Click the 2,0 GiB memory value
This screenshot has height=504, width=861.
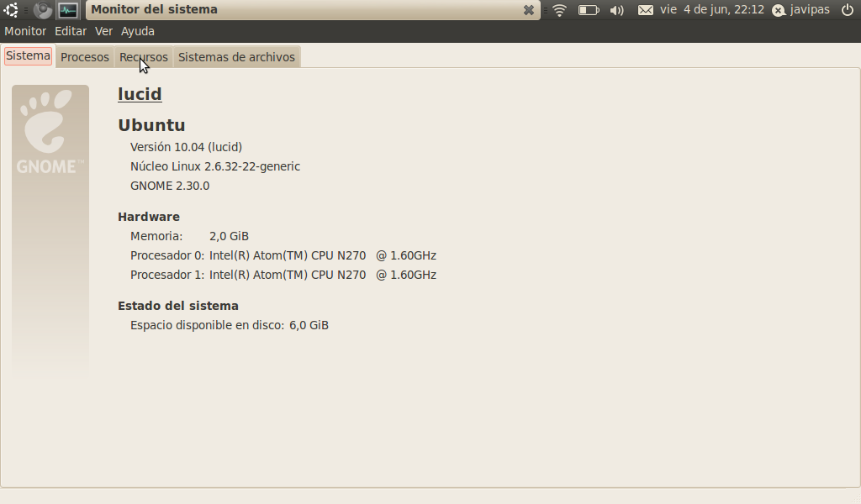pyautogui.click(x=229, y=236)
